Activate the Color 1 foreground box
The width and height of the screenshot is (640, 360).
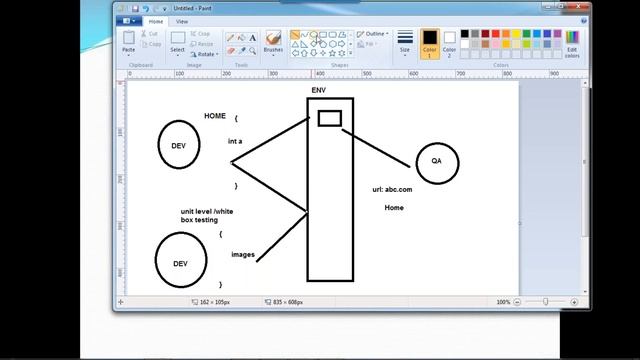click(x=430, y=44)
